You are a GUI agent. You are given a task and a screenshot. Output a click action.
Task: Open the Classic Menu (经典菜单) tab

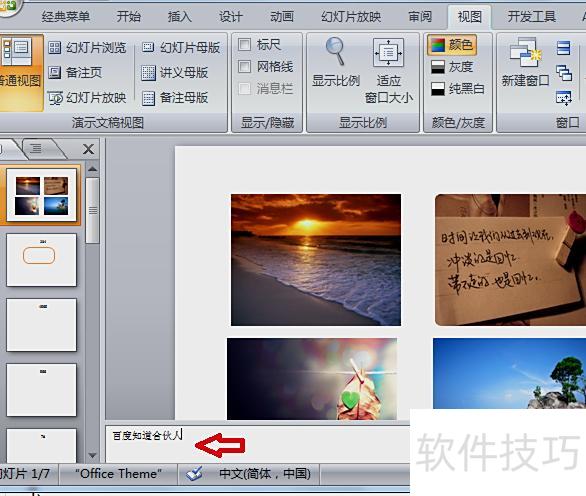(x=65, y=16)
